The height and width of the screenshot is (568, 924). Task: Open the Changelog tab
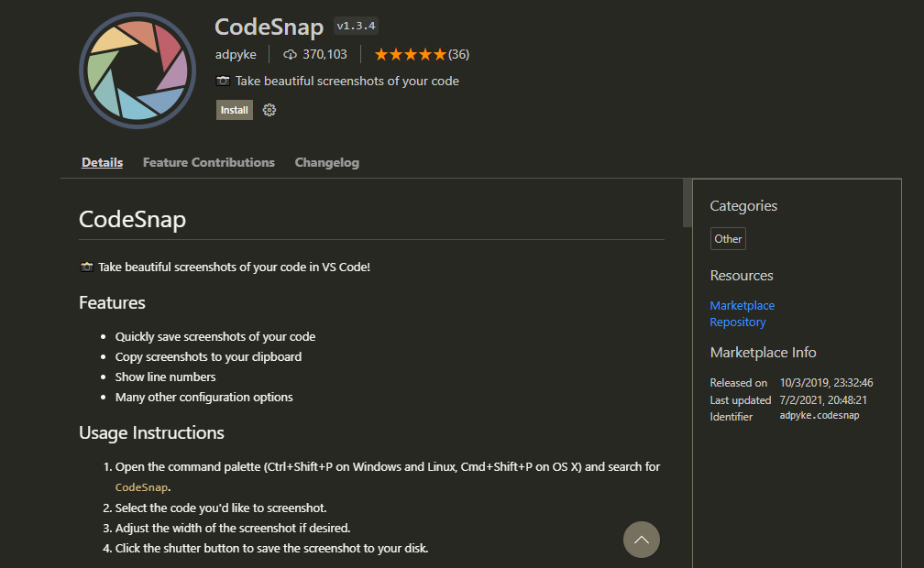tap(326, 162)
